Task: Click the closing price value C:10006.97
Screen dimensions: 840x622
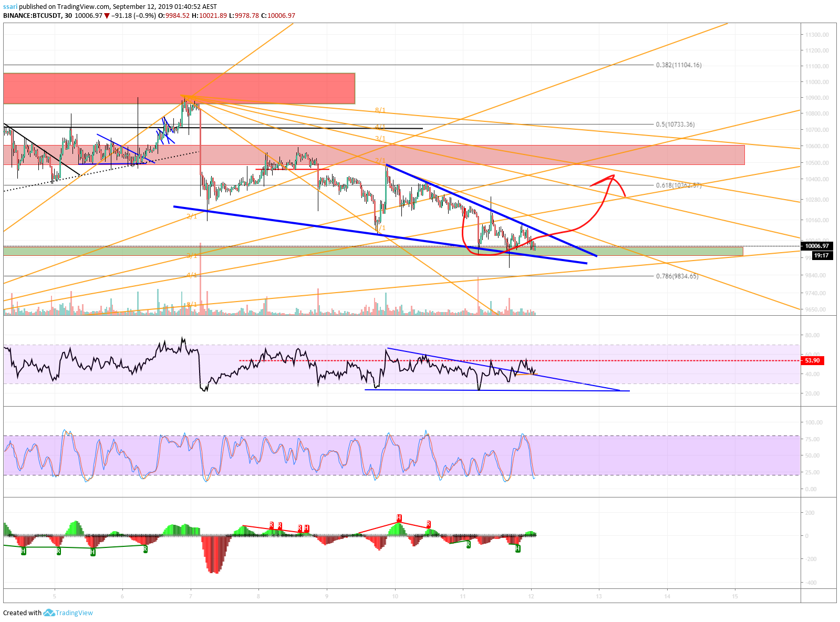Action: 277,16
